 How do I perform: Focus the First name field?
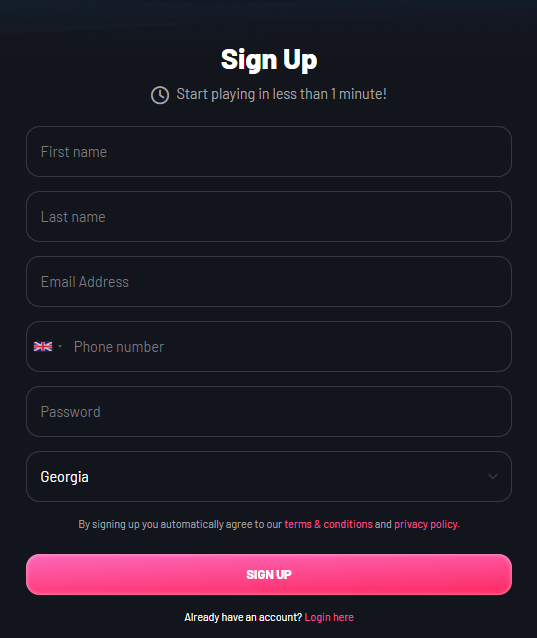268,151
